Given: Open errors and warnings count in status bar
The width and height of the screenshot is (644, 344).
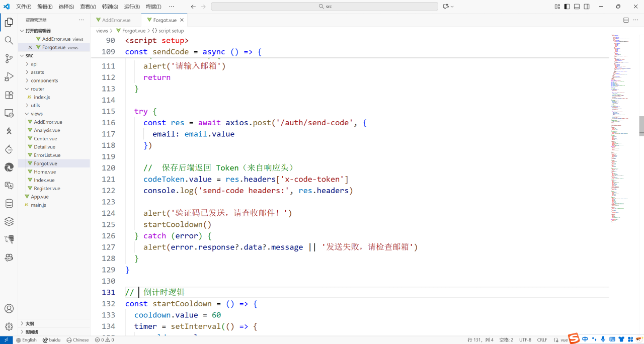Looking at the screenshot, I should coord(105,340).
